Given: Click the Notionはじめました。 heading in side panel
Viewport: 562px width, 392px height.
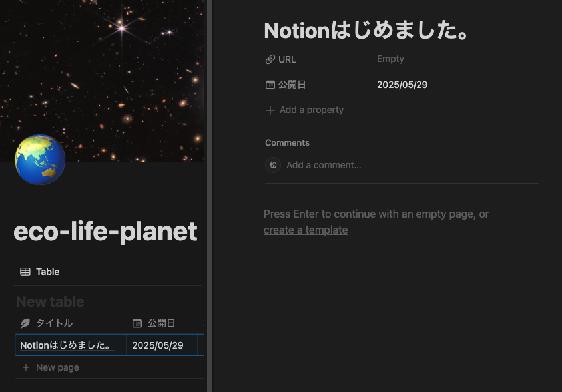Looking at the screenshot, I should [366, 31].
